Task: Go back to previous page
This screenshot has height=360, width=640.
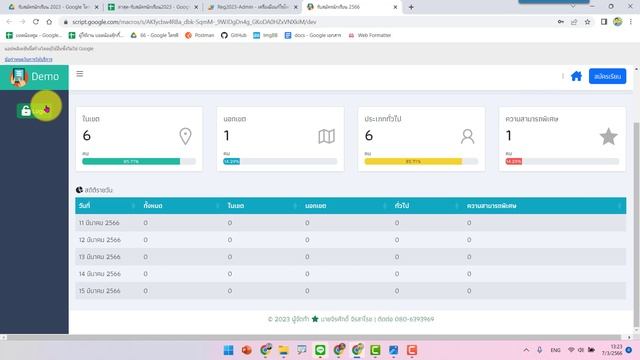Action: click(x=9, y=22)
